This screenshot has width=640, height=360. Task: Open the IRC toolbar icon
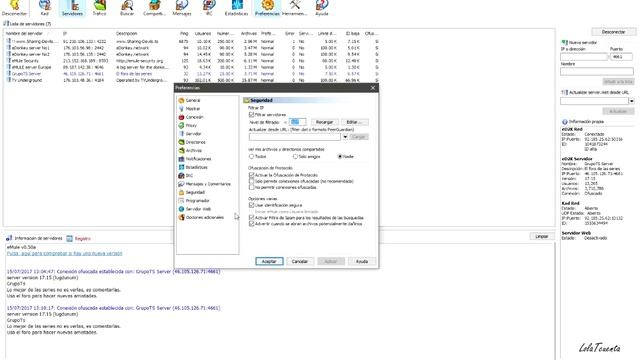[209, 8]
